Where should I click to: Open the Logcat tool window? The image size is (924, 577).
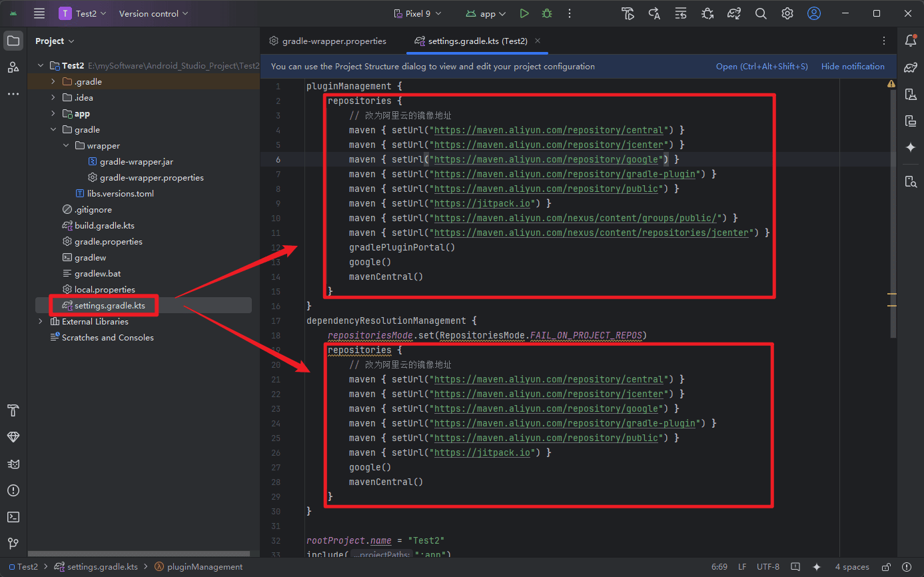pos(13,464)
